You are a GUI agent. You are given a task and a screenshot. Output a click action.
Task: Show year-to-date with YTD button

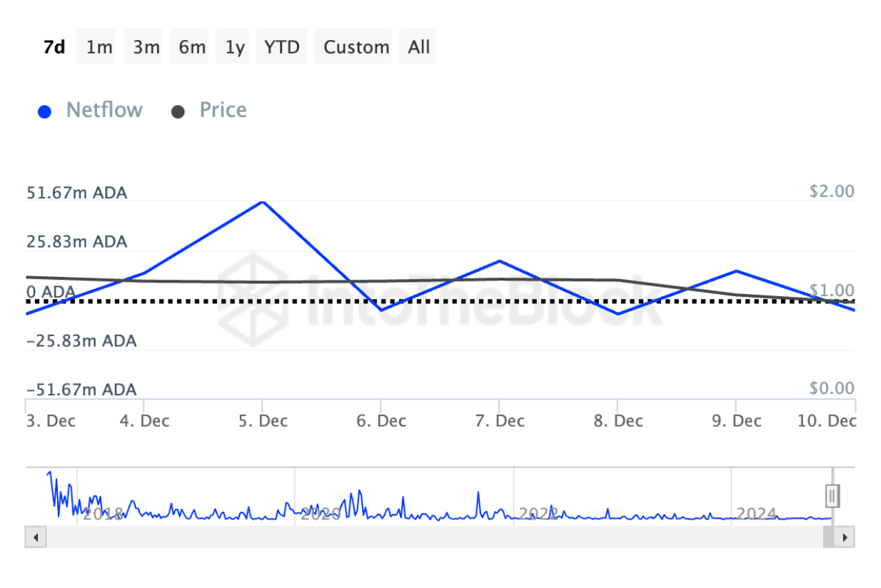coord(282,47)
